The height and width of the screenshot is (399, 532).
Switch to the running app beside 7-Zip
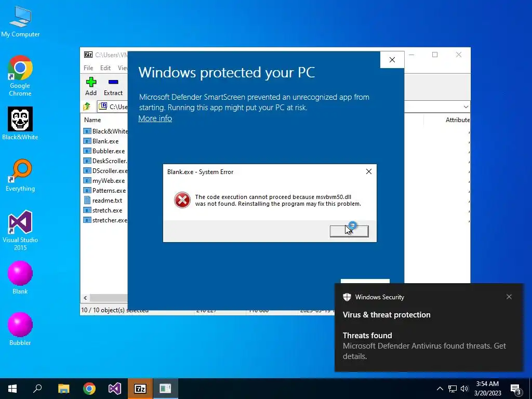166,389
